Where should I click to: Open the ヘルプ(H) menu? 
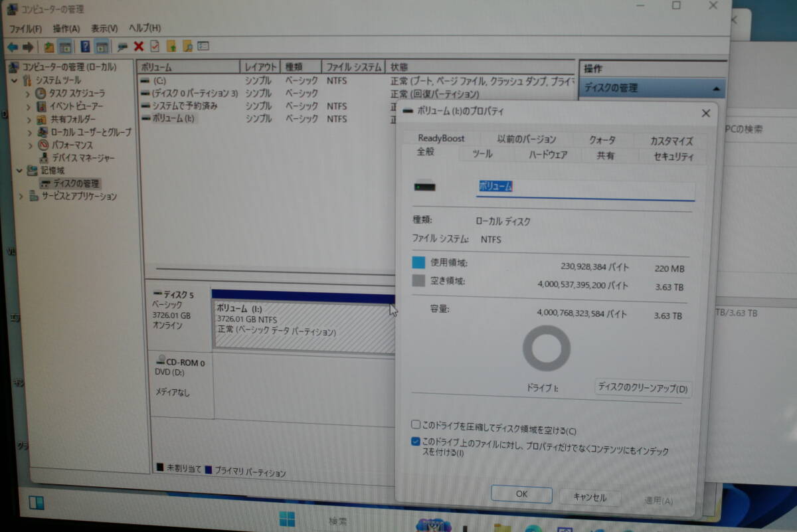point(145,28)
